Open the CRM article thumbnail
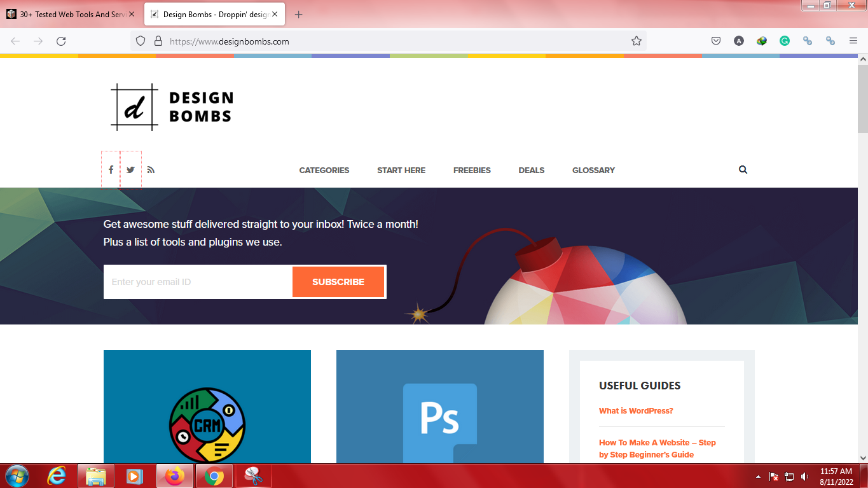 (207, 407)
